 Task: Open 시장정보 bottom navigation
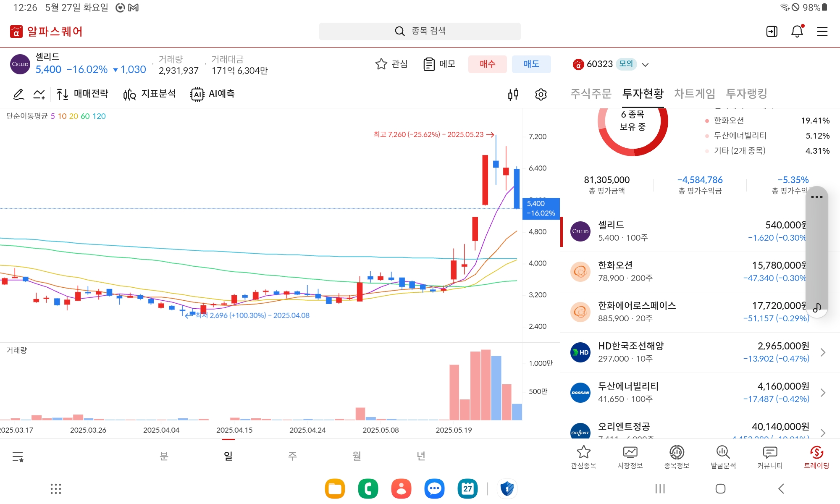click(x=630, y=457)
